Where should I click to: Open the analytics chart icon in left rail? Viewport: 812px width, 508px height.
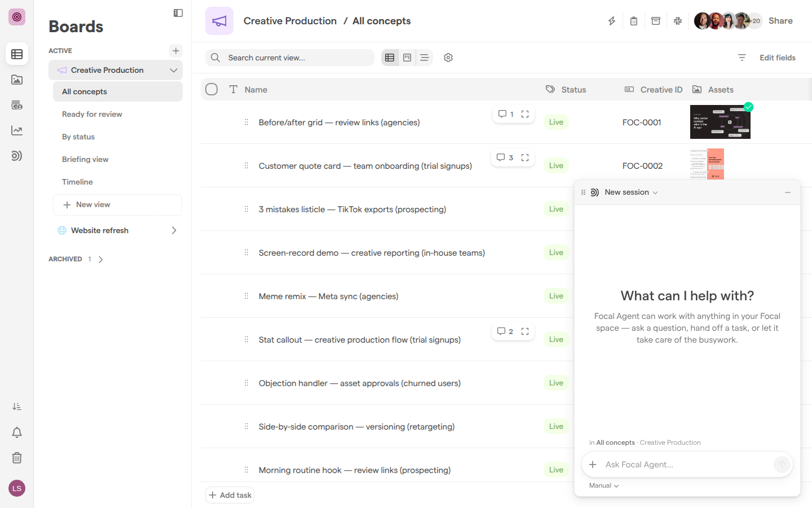17,130
